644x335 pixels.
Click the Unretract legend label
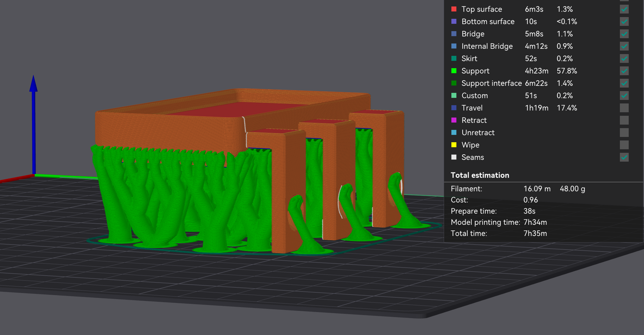click(x=478, y=133)
